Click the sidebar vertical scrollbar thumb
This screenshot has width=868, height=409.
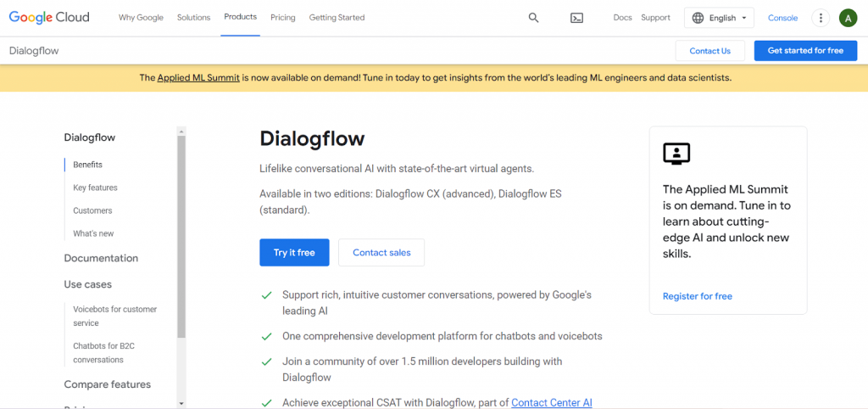point(181,237)
